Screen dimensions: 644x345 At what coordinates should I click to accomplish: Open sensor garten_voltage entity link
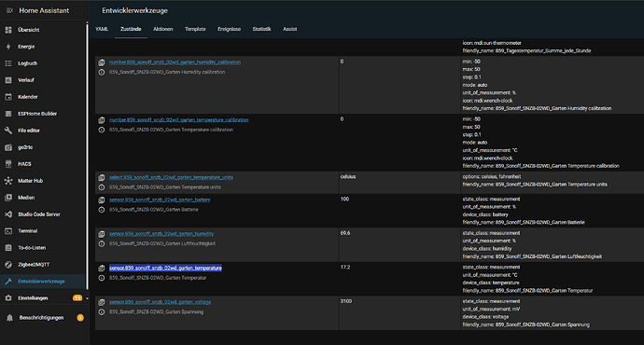(161, 302)
